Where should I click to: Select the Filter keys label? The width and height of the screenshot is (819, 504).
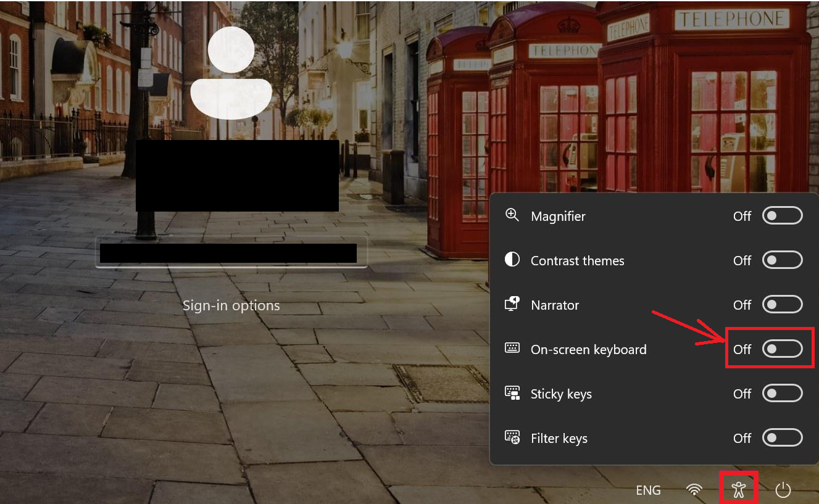(559, 439)
